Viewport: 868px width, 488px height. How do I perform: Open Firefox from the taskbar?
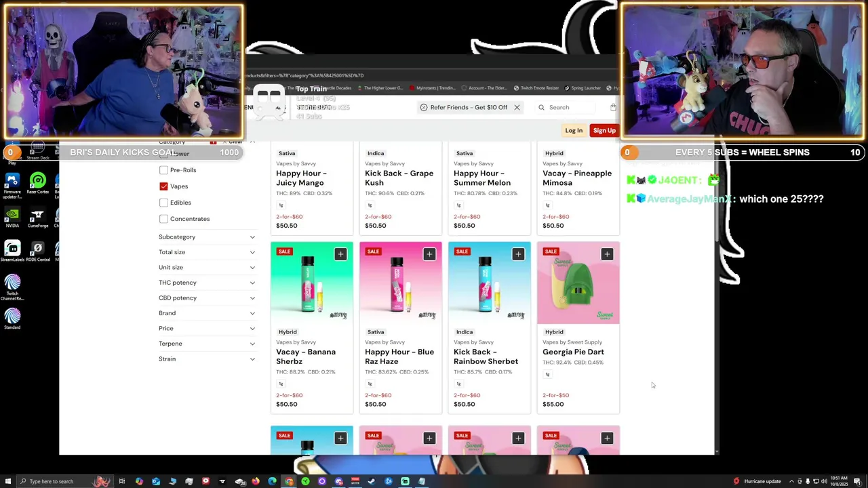tap(256, 481)
